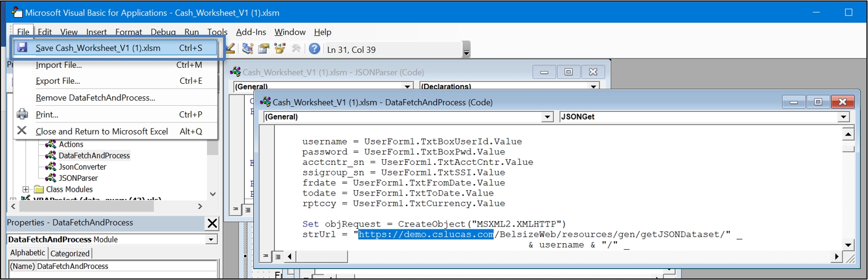Select Close and Return to Microsoft Excel
Viewport: 868px width, 280px height.
pyautogui.click(x=115, y=131)
